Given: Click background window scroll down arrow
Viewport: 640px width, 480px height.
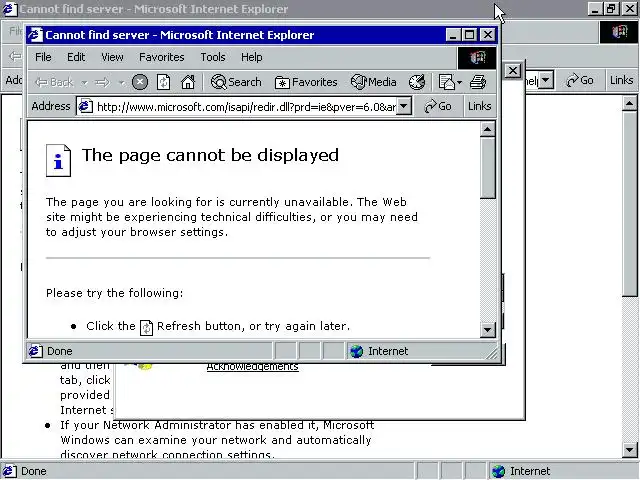Looking at the screenshot, I should tap(629, 449).
